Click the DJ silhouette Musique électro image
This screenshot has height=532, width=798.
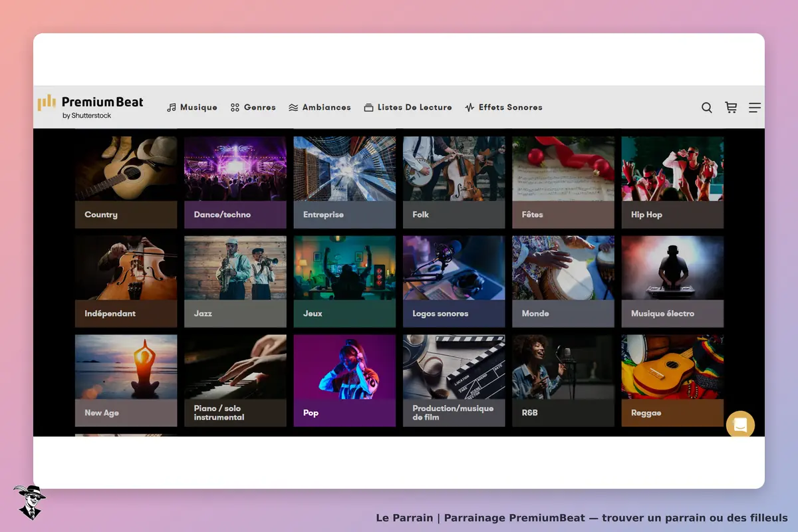pyautogui.click(x=672, y=268)
